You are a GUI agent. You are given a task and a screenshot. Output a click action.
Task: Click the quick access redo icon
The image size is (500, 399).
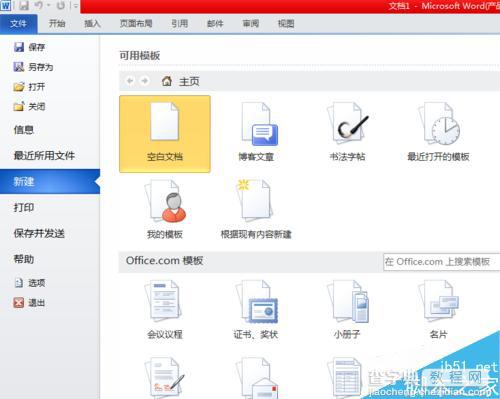point(60,6)
